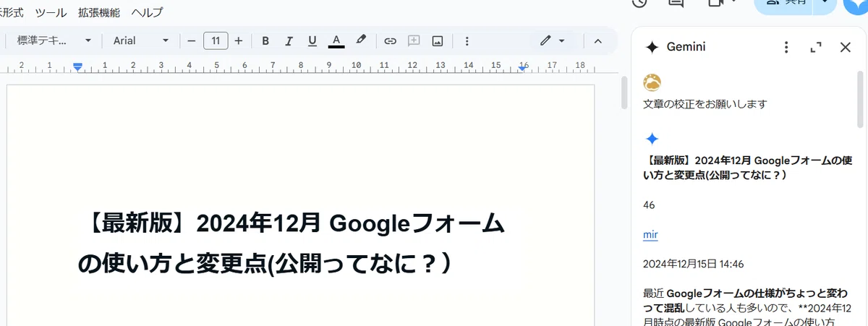This screenshot has height=326, width=868.
Task: Close the Gemini side panel
Action: click(x=845, y=48)
